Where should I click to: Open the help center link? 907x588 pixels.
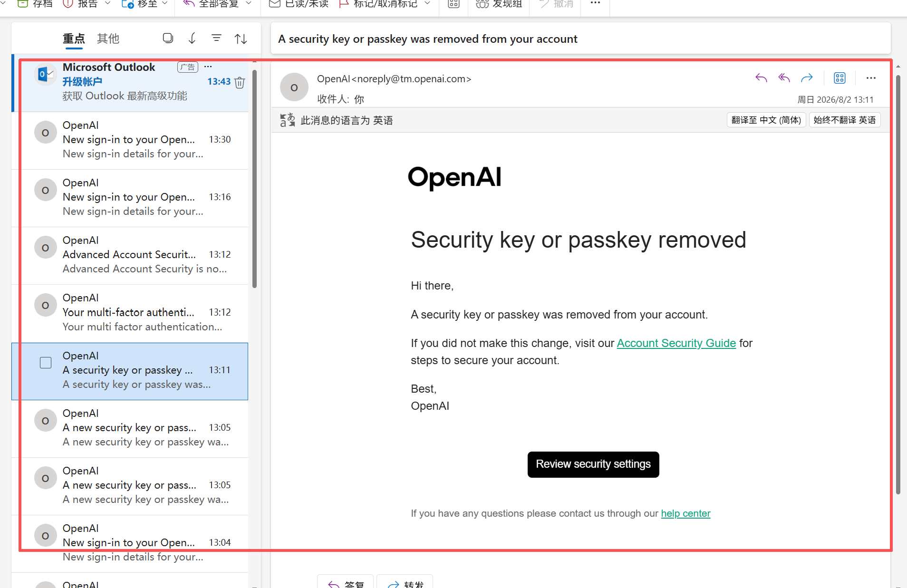click(x=685, y=513)
